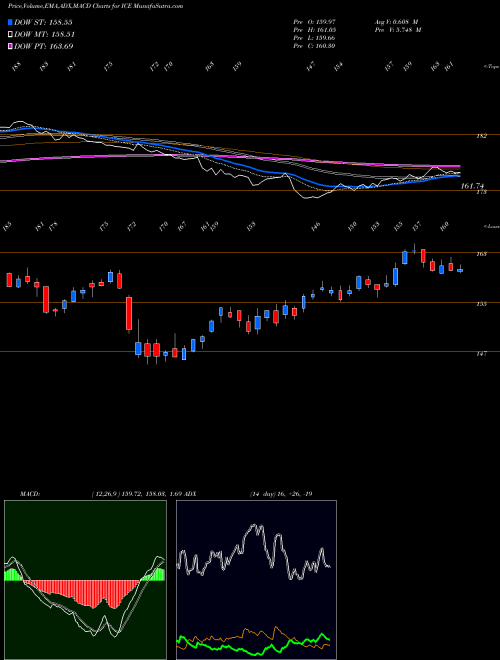Select the DOW ST: 158.55 label
The image size is (500, 660).
pyautogui.click(x=43, y=22)
